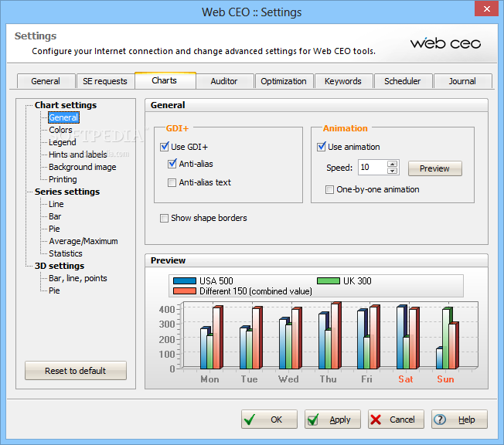
Task: Click the Sun label on chart axis
Action: [x=445, y=379]
